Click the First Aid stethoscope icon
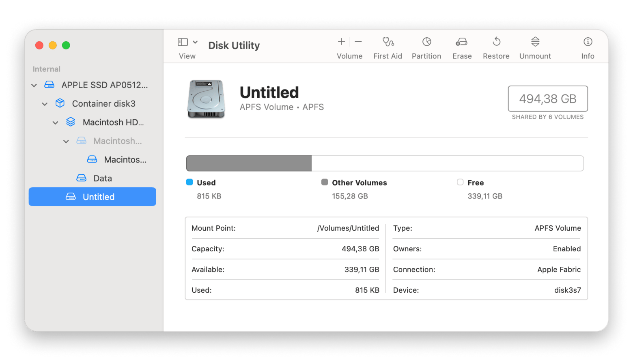Screen dimensions: 633x364 pyautogui.click(x=388, y=42)
